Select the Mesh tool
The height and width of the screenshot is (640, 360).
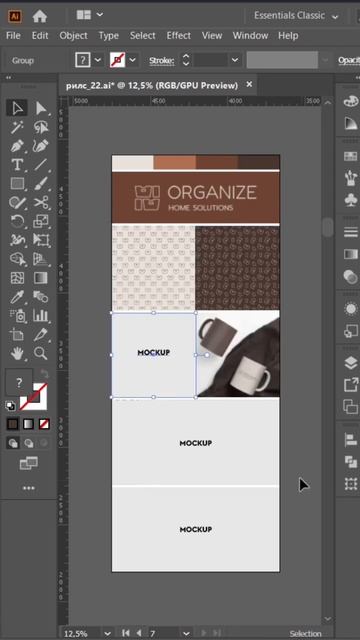tap(17, 278)
